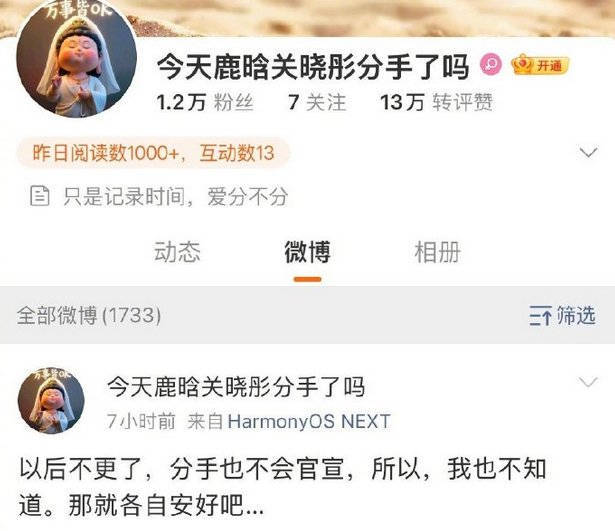The height and width of the screenshot is (531, 615).
Task: Expand the post options chevron
Action: click(588, 382)
